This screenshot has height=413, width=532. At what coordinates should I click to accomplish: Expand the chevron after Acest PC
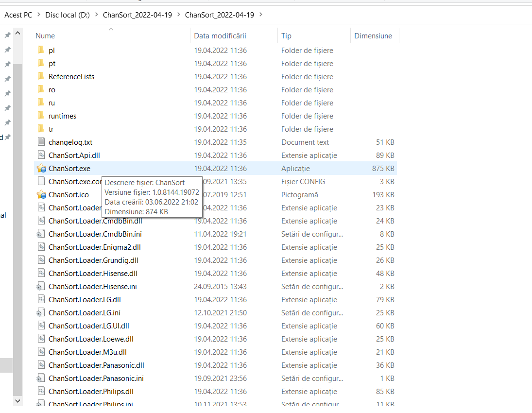38,15
